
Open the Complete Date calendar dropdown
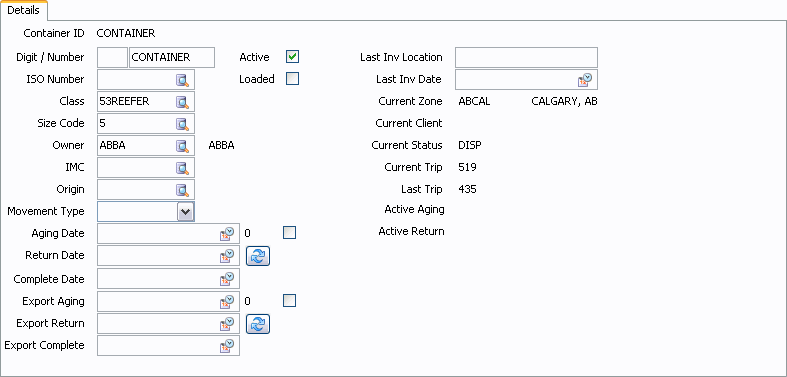(x=227, y=279)
